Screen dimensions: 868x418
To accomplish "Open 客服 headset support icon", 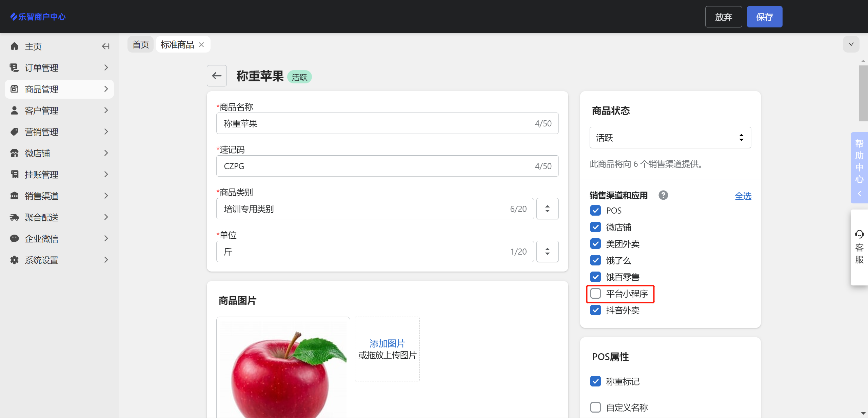I will point(859,234).
